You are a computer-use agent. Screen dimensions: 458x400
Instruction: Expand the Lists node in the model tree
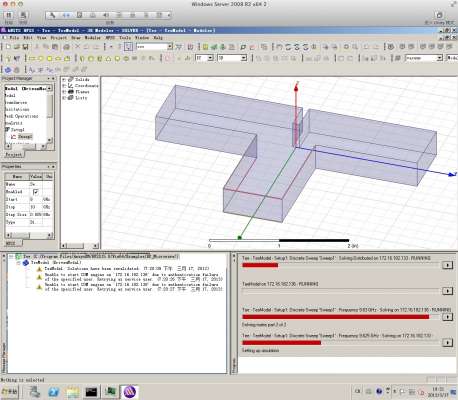click(64, 98)
